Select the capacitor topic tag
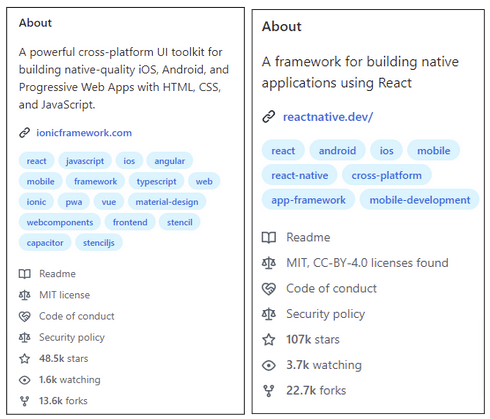 click(x=45, y=243)
